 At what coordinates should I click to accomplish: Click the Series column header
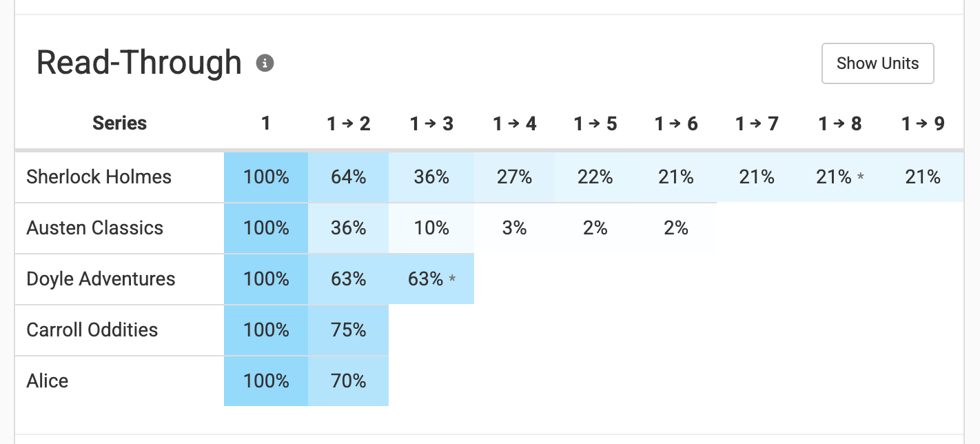120,123
